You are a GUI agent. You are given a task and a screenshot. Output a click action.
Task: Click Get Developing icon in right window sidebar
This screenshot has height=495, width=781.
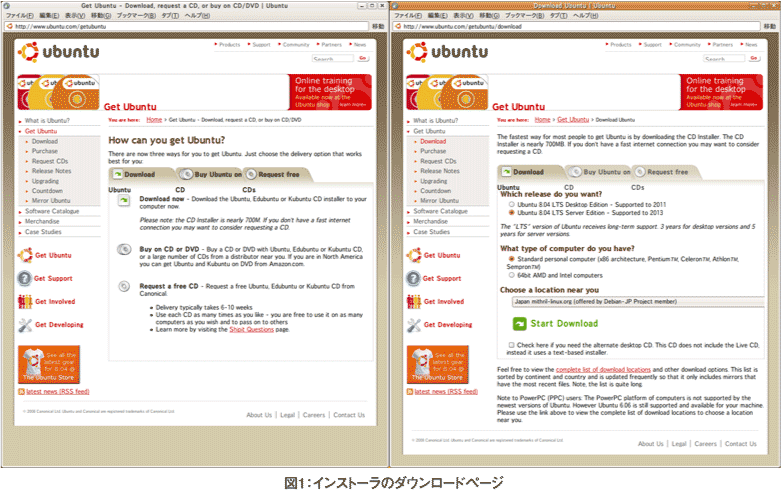pyautogui.click(x=413, y=325)
